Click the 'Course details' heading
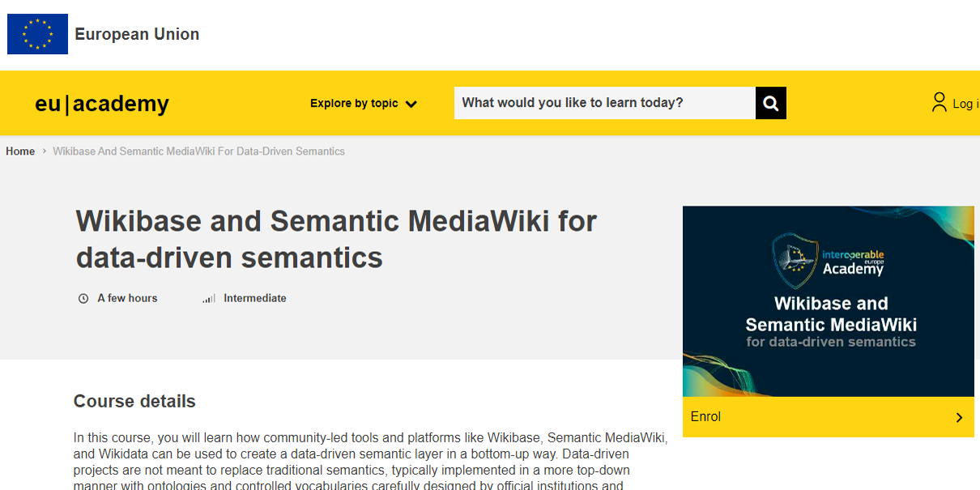Screen dimensions: 980x490 point(134,401)
